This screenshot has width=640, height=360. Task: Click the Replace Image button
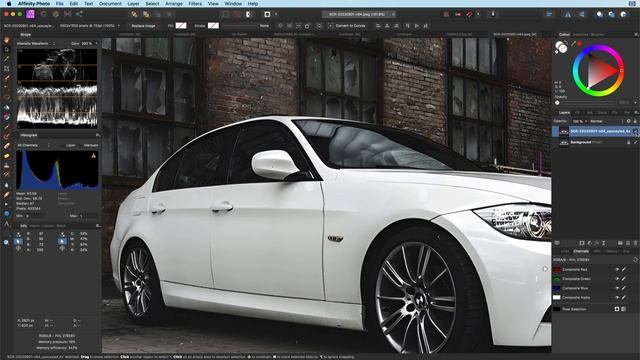(x=143, y=26)
